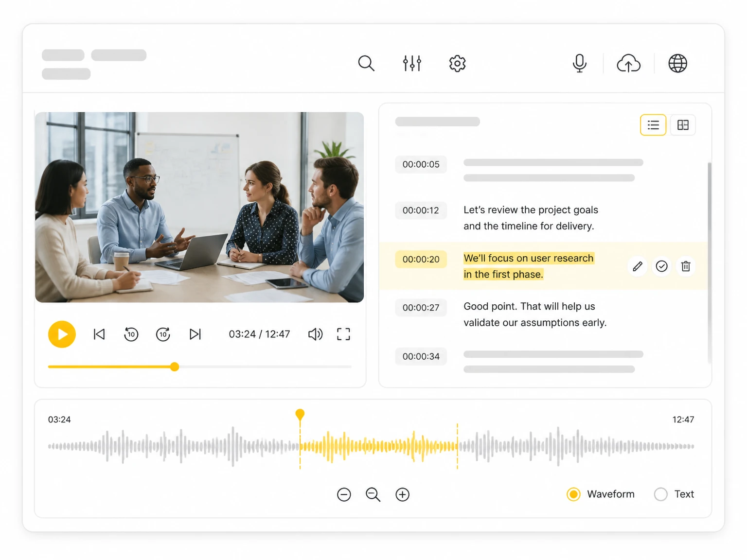The image size is (747, 560).
Task: Skip to next track
Action: click(x=195, y=334)
